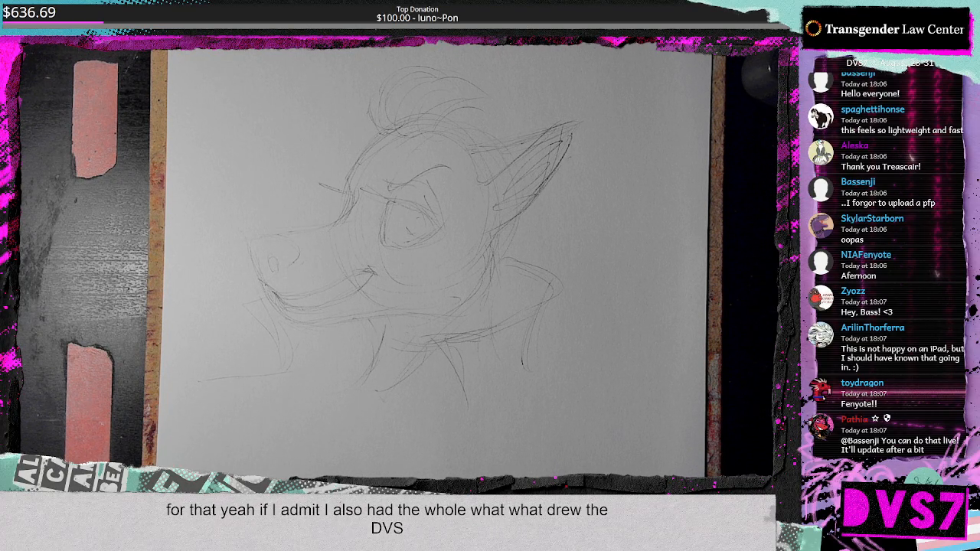Click the donation progress bar under $636.69
The width and height of the screenshot is (980, 551).
[x=52, y=23]
